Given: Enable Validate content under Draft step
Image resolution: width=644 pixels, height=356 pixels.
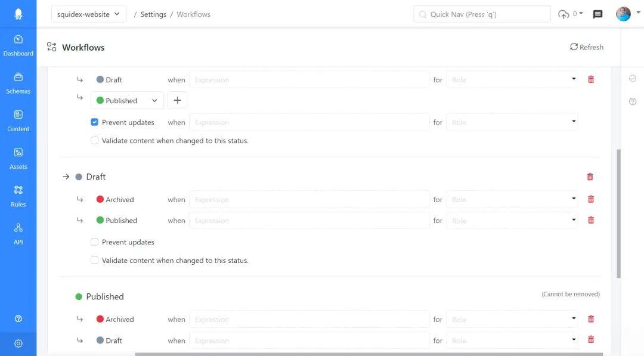Looking at the screenshot, I should pyautogui.click(x=94, y=261).
